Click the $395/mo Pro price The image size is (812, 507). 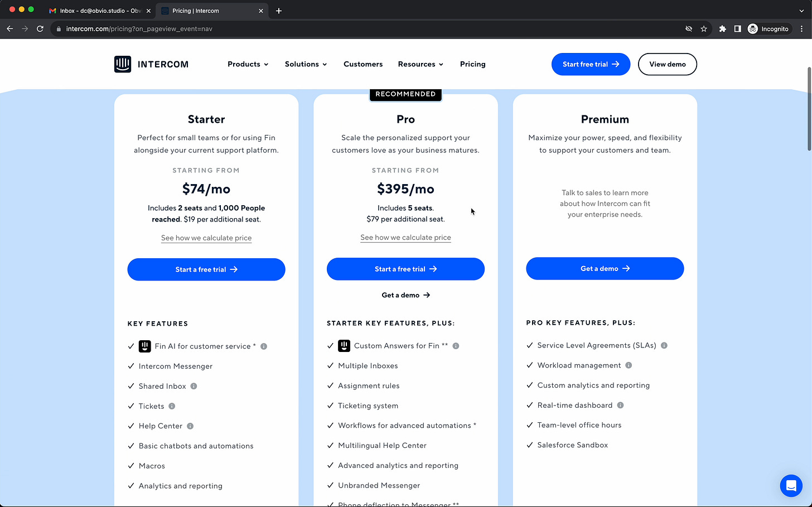[405, 189]
